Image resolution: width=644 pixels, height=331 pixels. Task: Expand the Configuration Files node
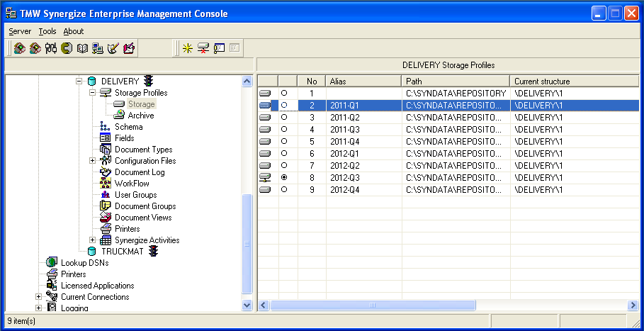[92, 161]
